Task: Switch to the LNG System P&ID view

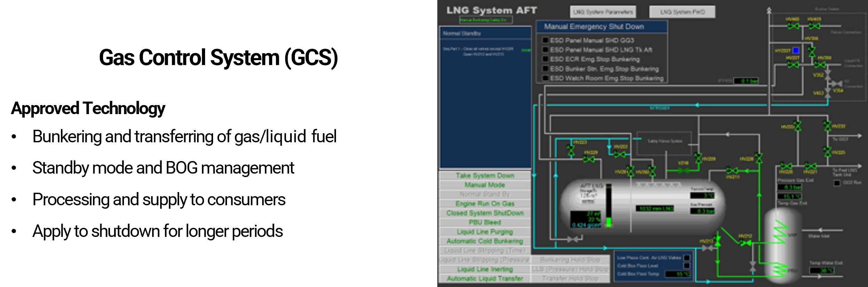Action: tap(682, 12)
